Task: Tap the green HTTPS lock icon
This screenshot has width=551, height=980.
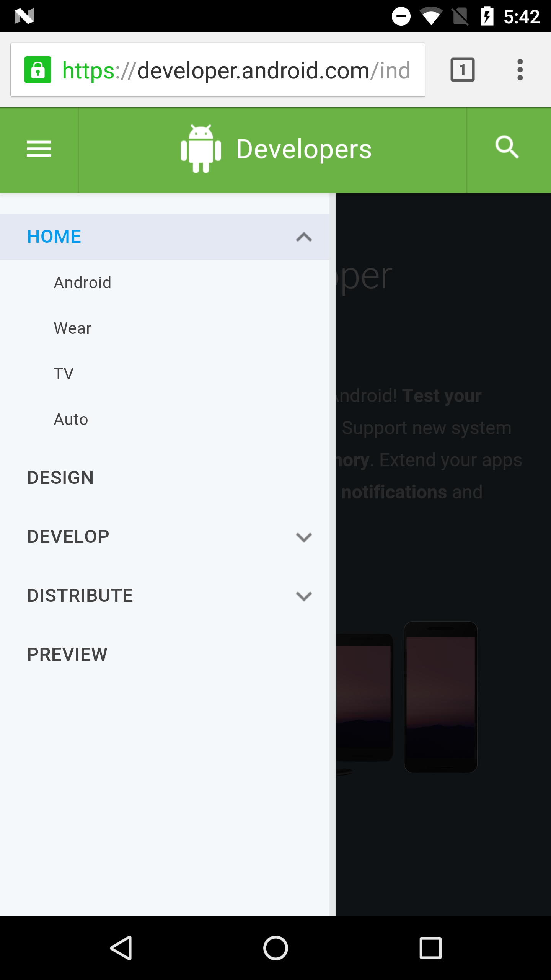Action: pyautogui.click(x=38, y=70)
